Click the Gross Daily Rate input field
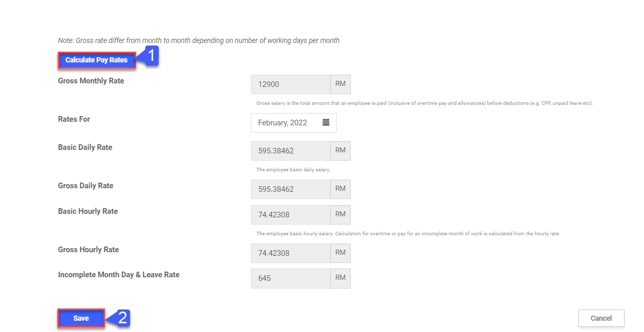Viewport: 644px width, 332px height. click(x=290, y=189)
